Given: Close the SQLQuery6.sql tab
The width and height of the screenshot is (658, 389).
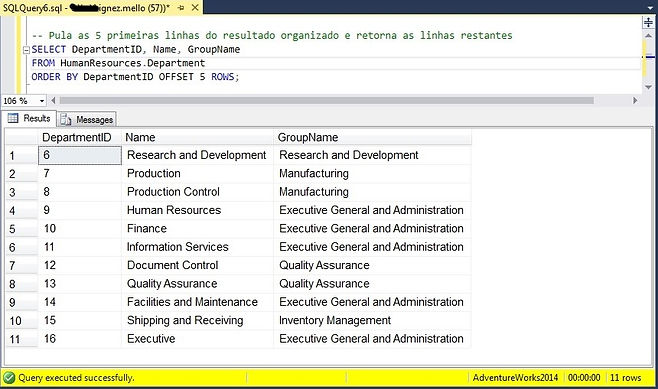Looking at the screenshot, I should point(195,8).
